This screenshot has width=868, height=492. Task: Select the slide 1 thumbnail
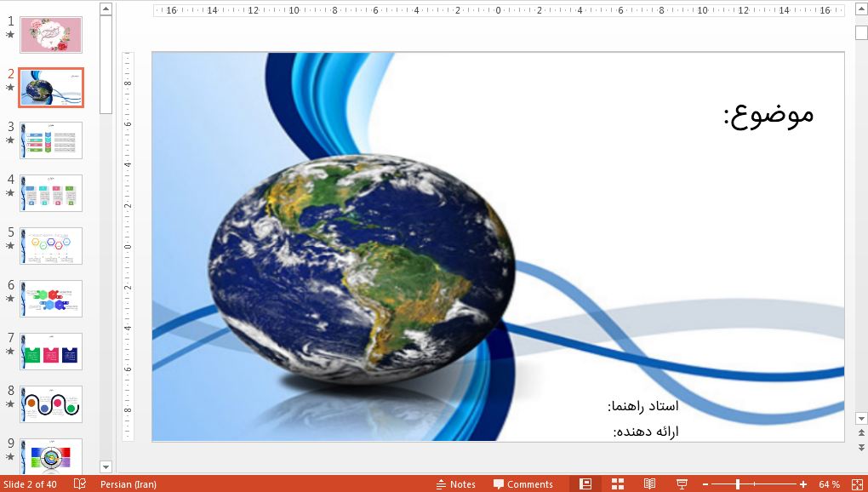pyautogui.click(x=51, y=34)
